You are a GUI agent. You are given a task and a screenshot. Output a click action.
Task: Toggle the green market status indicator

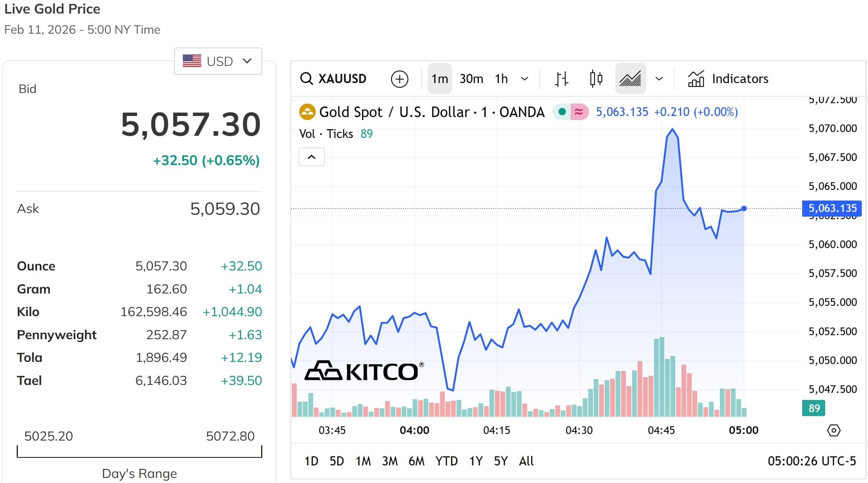pyautogui.click(x=562, y=112)
